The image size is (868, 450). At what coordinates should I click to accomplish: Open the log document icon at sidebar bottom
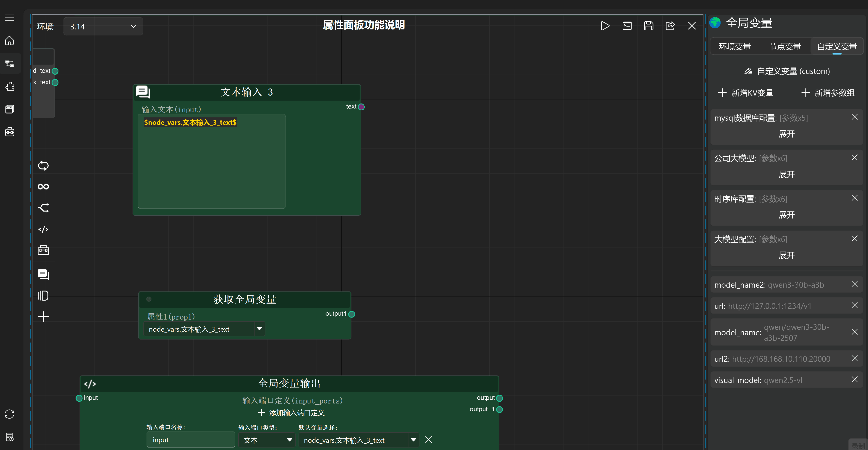pos(9,437)
